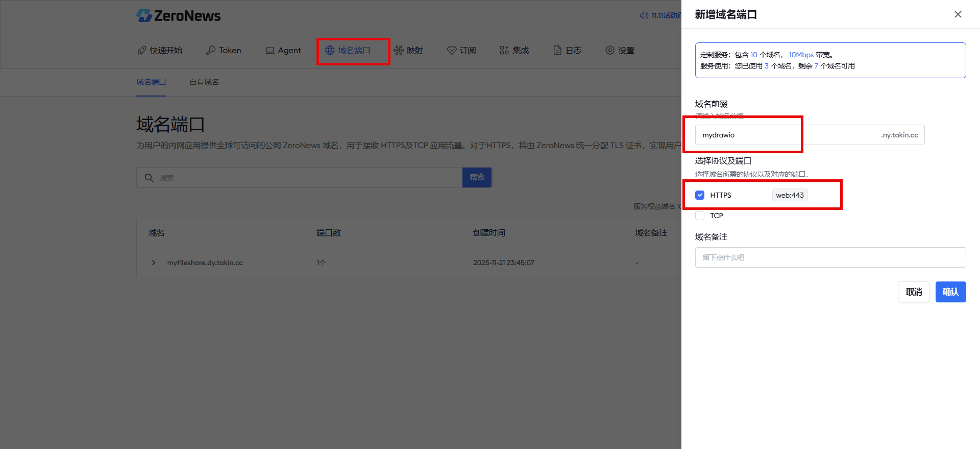Click the document icon for 日志
Viewport: 980px width, 449px height.
(x=557, y=50)
